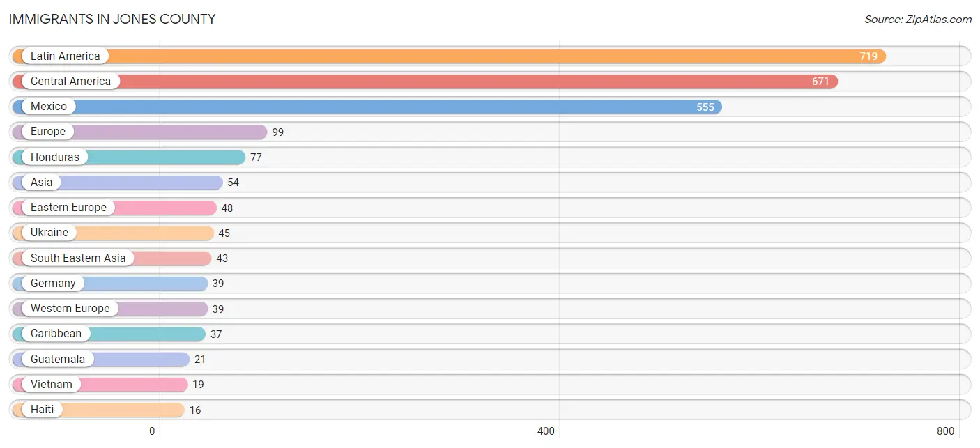Click the 48 value next to Eastern Europe
Image resolution: width=980 pixels, height=448 pixels.
[227, 208]
